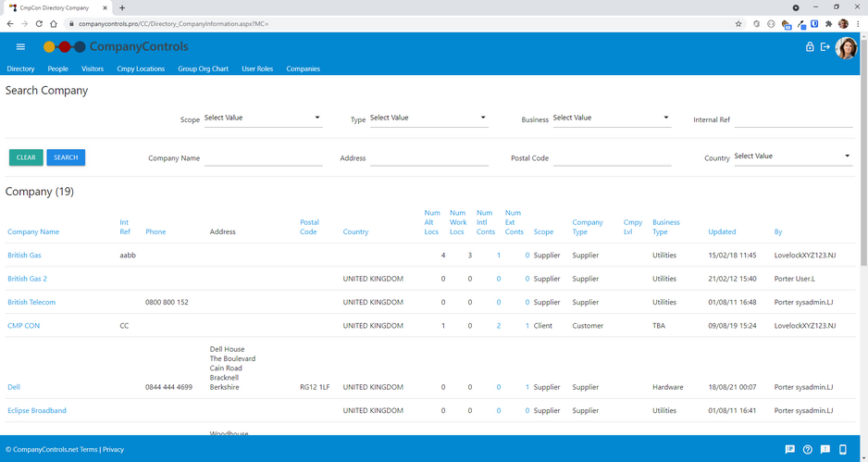Screen dimensions: 868x462
Task: Open the Business dropdown
Action: 612,118
